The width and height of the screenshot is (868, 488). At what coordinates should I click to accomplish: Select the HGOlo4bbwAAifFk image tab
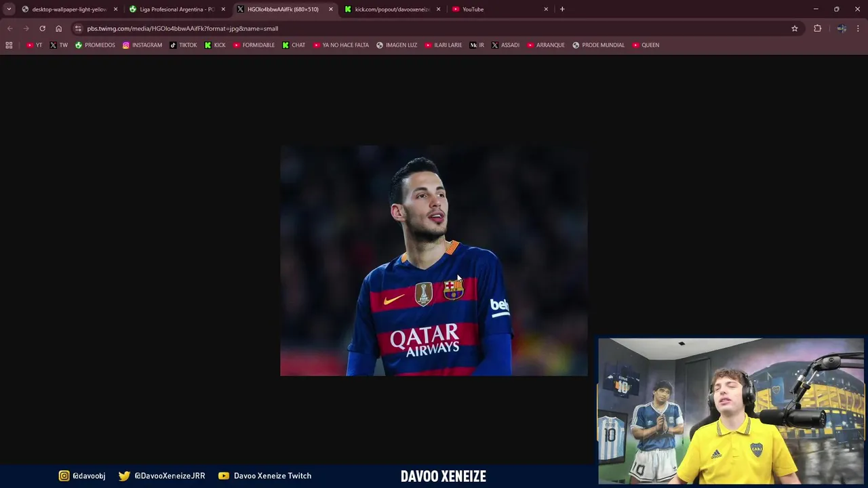283,9
